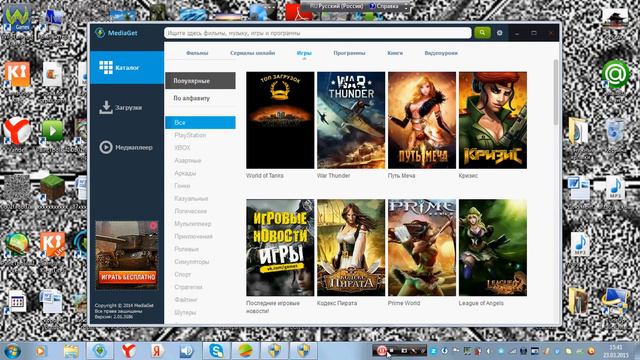Click the green search magnifier button
This screenshot has width=640, height=360.
point(482,33)
